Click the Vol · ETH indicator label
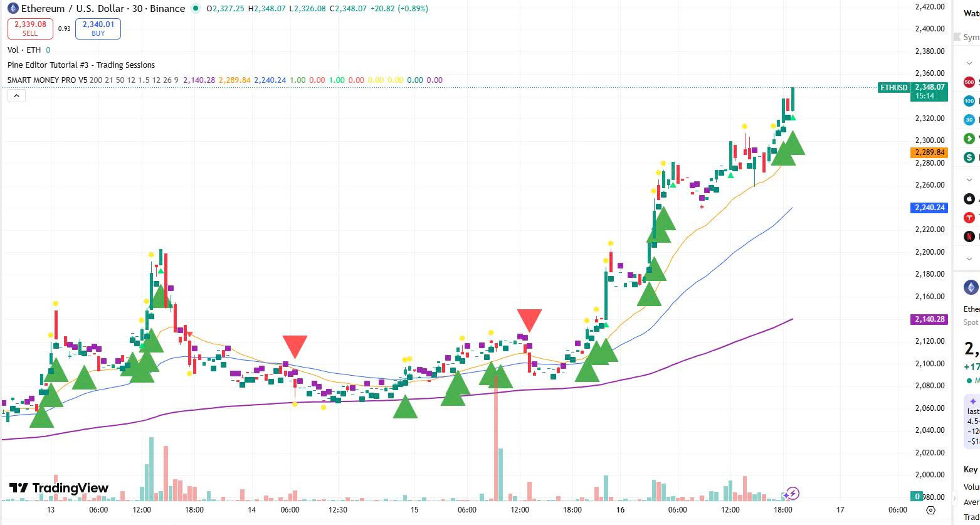The width and height of the screenshot is (980, 525). 24,50
